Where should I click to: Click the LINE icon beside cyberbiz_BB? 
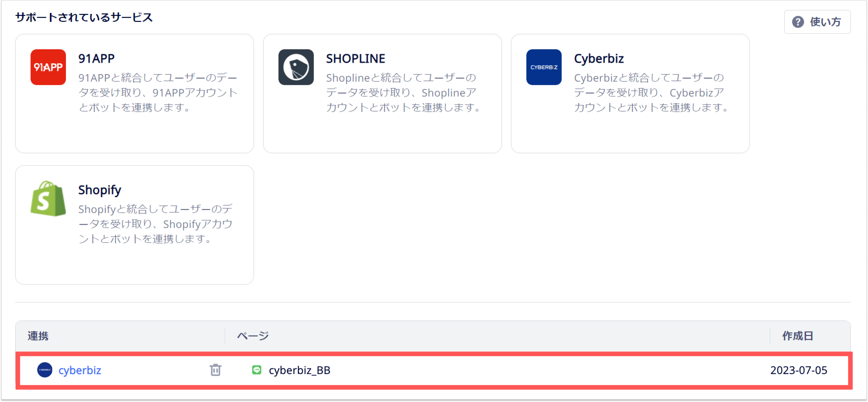coord(257,370)
